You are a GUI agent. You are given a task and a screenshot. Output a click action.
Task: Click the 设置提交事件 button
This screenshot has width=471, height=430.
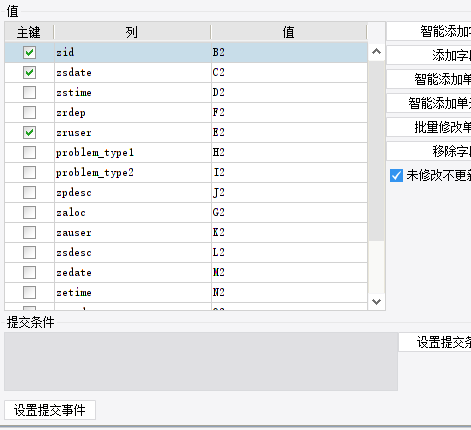(x=50, y=410)
